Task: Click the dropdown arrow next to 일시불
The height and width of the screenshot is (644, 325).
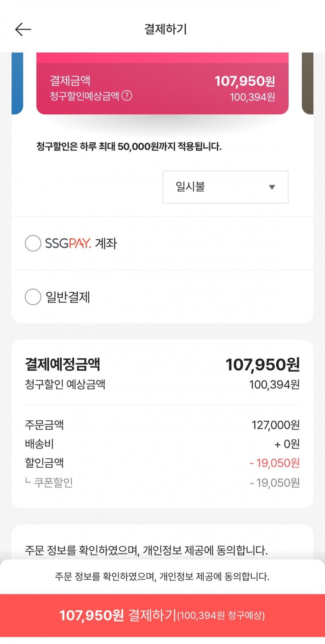Action: pyautogui.click(x=272, y=187)
